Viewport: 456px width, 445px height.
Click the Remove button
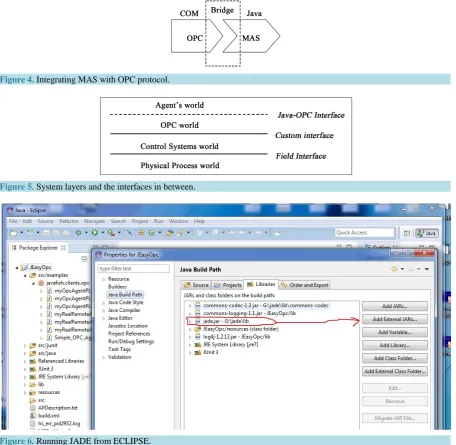395,401
